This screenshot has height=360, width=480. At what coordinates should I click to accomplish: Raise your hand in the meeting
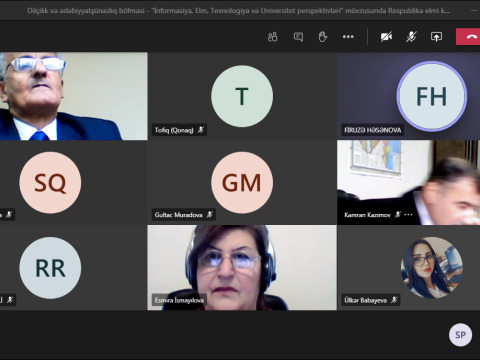click(x=322, y=37)
